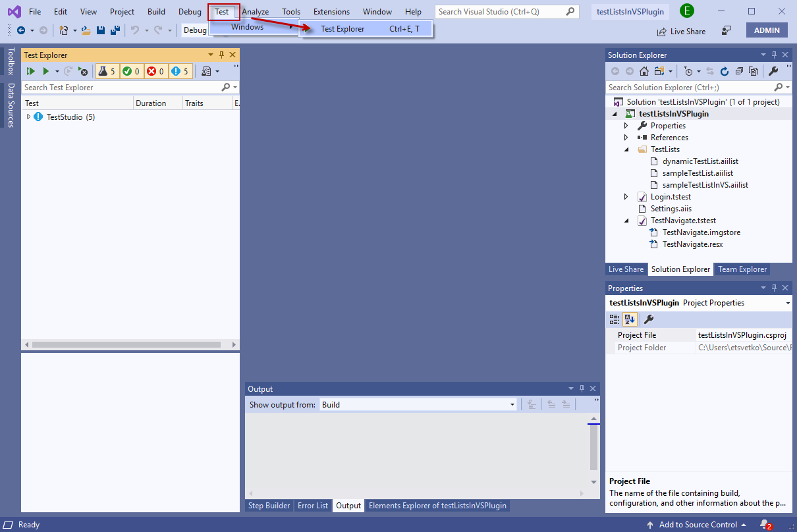Click the Open File folder icon
The width and height of the screenshot is (797, 532).
[x=86, y=30]
